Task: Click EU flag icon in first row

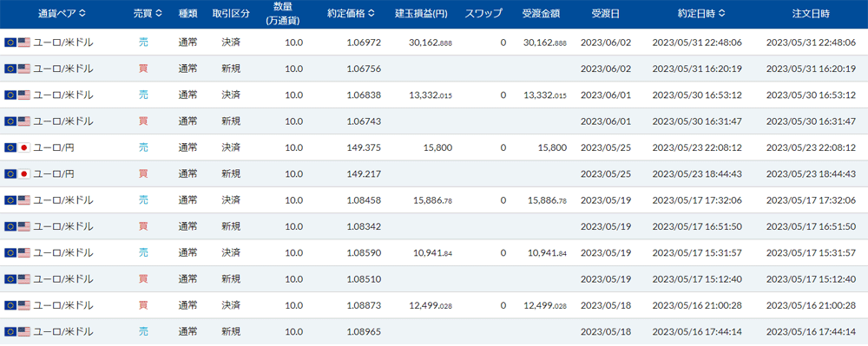Action: point(10,42)
